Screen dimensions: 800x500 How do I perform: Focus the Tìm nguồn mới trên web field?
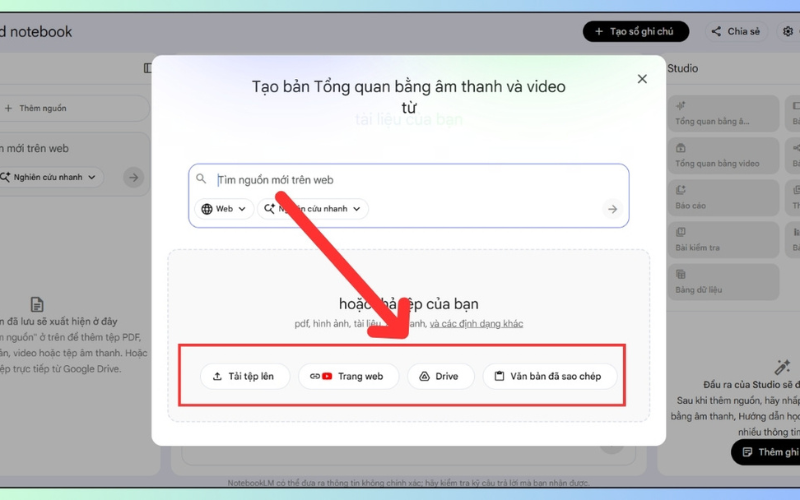[x=408, y=180]
